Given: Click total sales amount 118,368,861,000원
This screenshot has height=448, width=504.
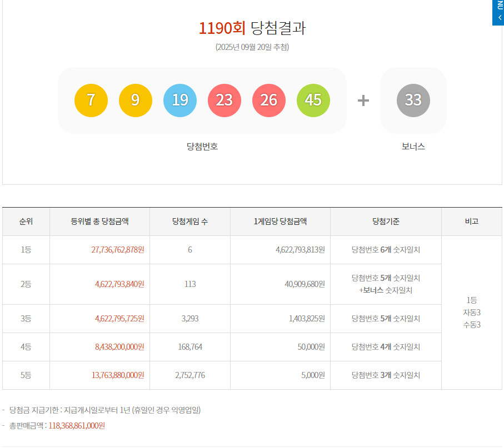Looking at the screenshot, I should tap(77, 426).
